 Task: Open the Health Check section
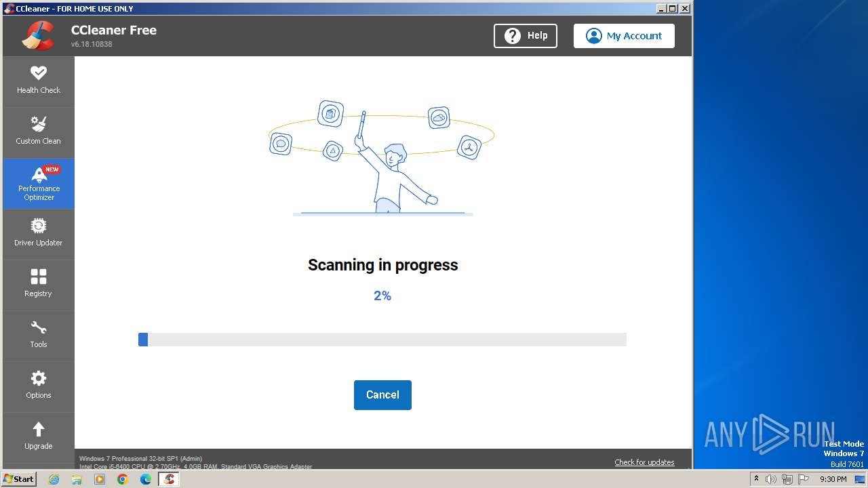click(x=39, y=81)
